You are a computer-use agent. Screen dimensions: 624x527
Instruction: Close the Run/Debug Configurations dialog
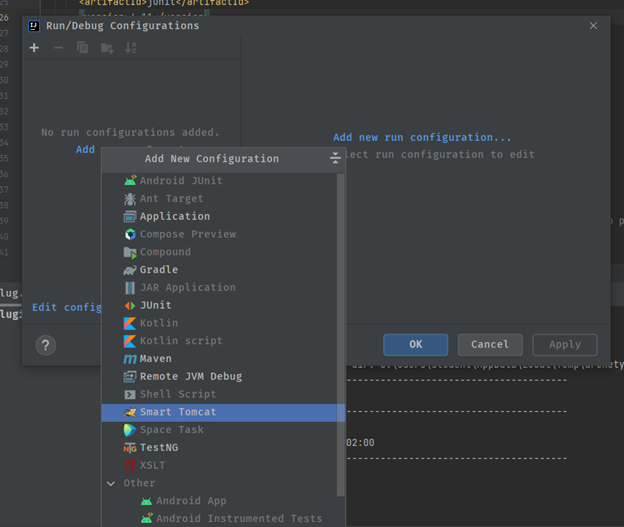593,25
